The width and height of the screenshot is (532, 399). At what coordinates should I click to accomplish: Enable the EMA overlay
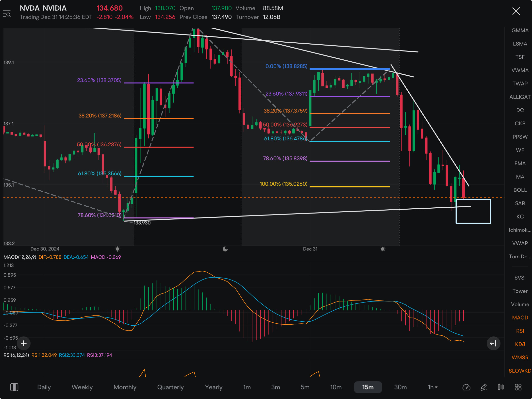point(520,163)
